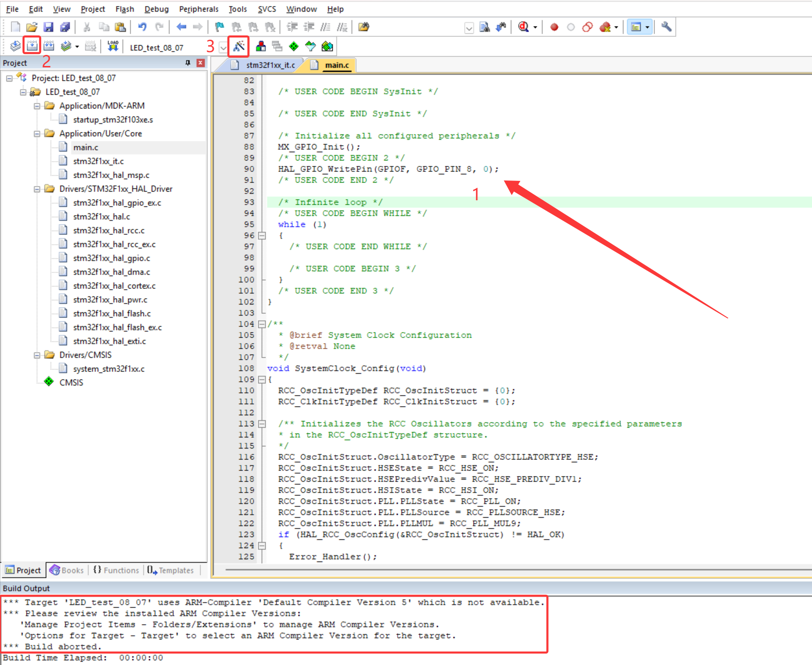Open the Project menu

pyautogui.click(x=93, y=9)
